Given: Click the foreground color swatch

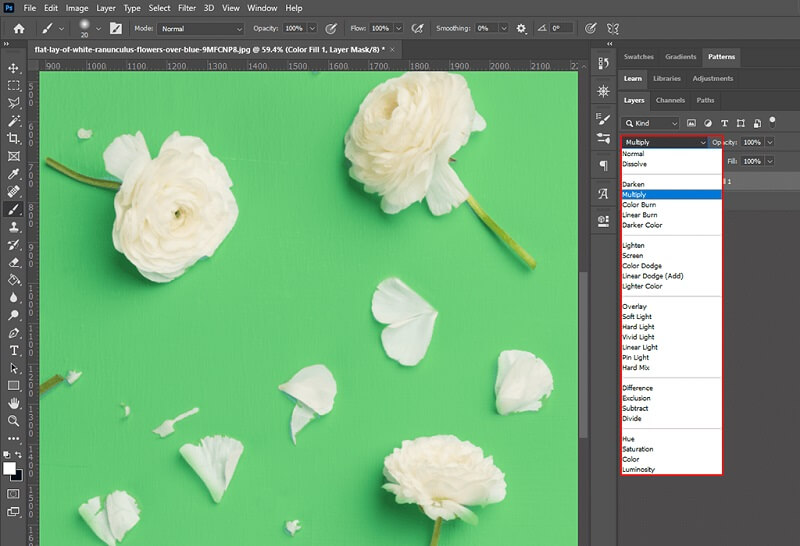Looking at the screenshot, I should click(10, 468).
